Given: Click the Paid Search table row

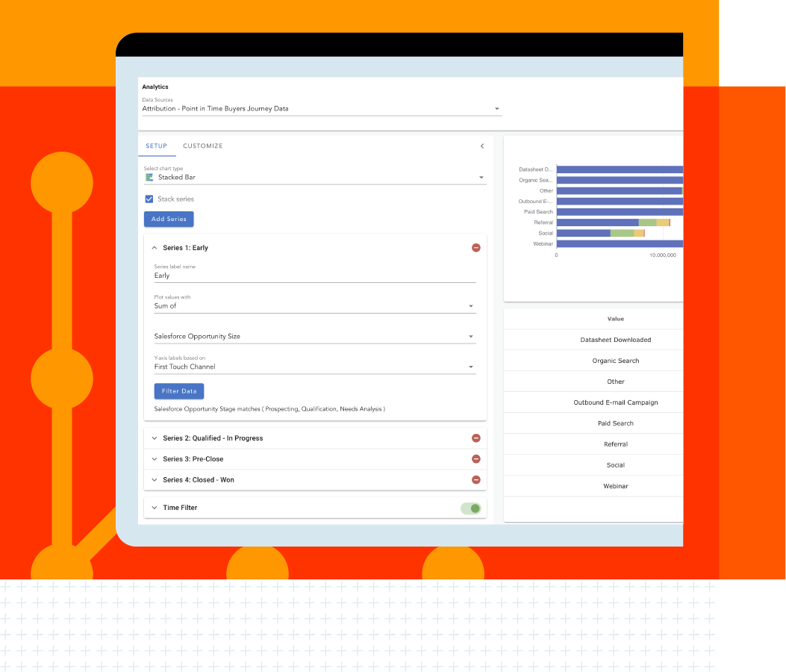Looking at the screenshot, I should pyautogui.click(x=593, y=423).
